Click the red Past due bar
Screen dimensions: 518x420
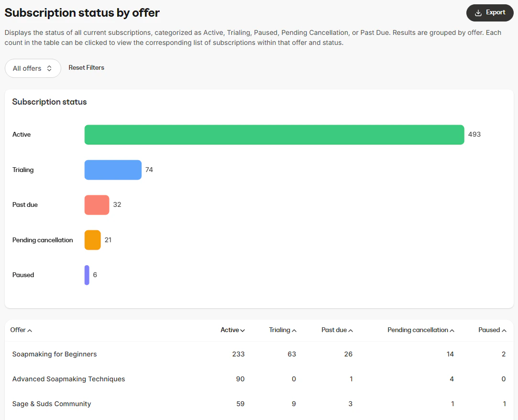(x=97, y=205)
